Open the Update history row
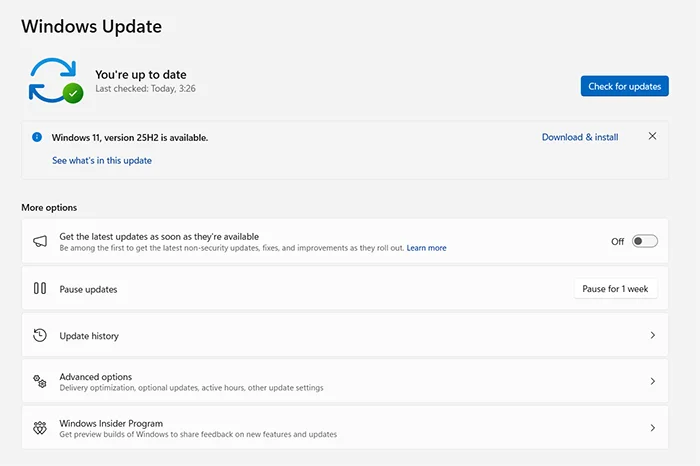This screenshot has height=466, width=700. coord(89,336)
